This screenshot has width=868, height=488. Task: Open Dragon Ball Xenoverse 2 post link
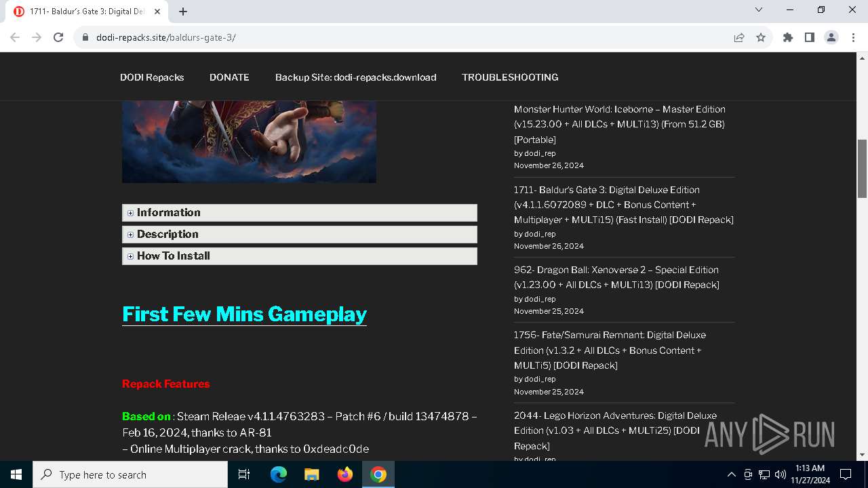pos(616,277)
